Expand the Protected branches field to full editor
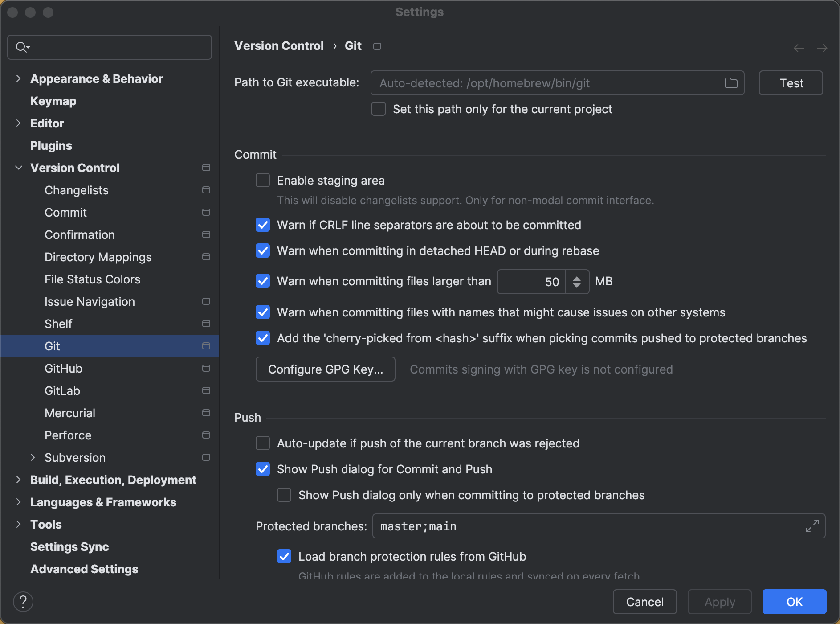This screenshot has width=840, height=624. (x=811, y=526)
